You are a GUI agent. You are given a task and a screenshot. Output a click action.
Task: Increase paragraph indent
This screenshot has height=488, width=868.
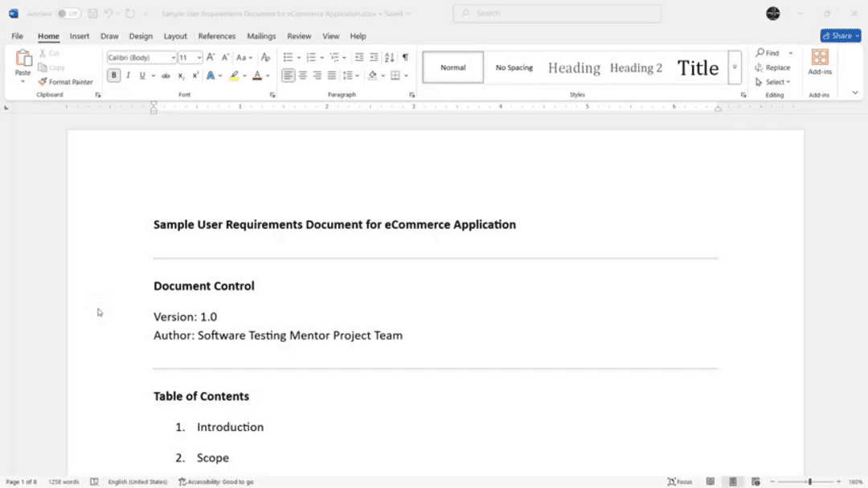click(x=374, y=57)
